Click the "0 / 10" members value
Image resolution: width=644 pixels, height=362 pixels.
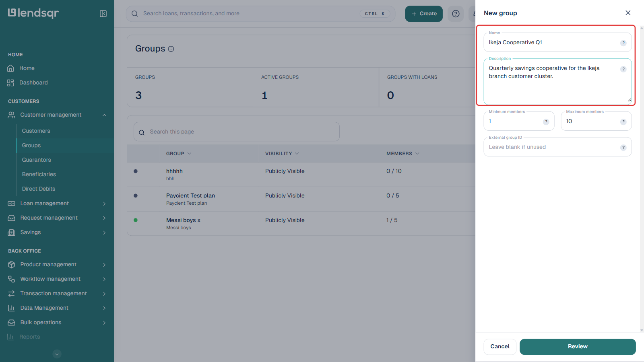tap(394, 171)
